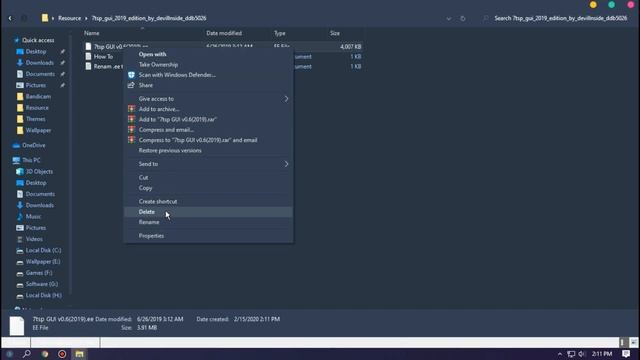Image resolution: width=640 pixels, height=360 pixels.
Task: Choose Compress and email... entry
Action: coord(166,130)
